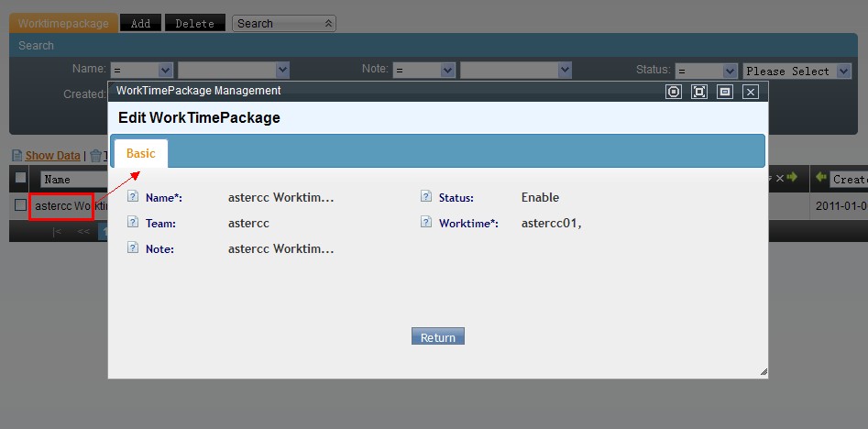
Task: Tick the checkbox for the astercc row
Action: coord(20,205)
